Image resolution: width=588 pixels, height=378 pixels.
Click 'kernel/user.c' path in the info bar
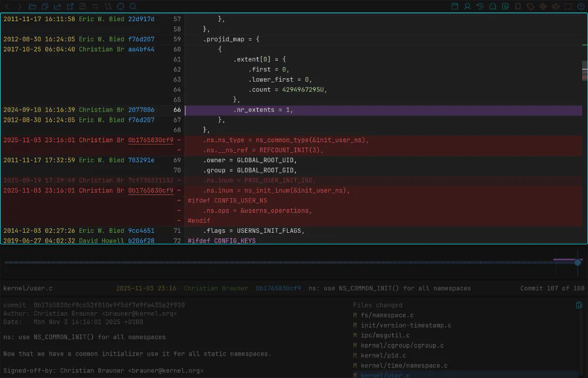tap(28, 289)
